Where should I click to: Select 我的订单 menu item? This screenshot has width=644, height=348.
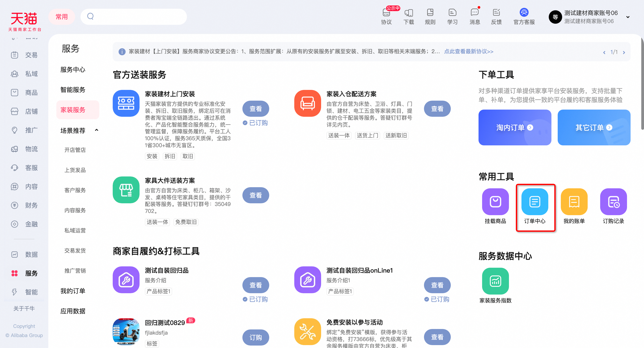[73, 291]
